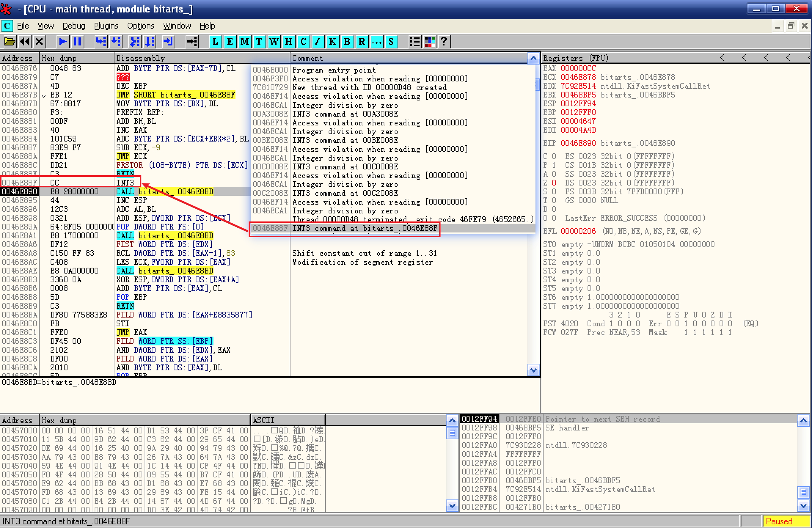
Task: Click the Step over toolbar icon
Action: (x=116, y=41)
